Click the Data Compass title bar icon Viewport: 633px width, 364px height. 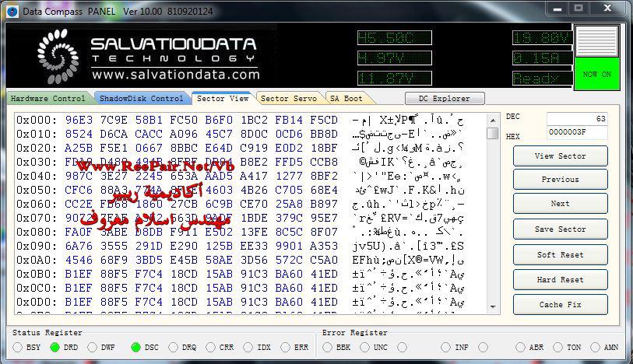click(12, 11)
